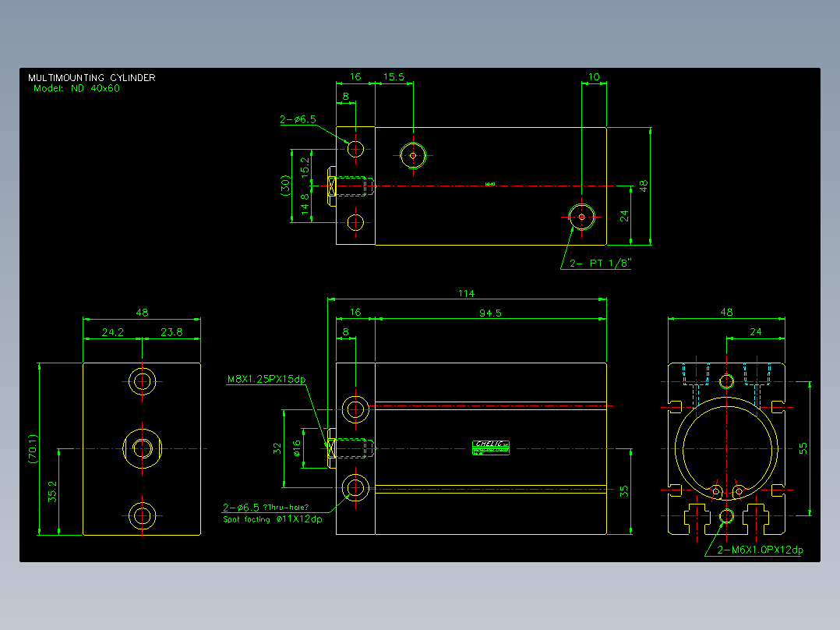Click the MULTIMOUNTING CYLINDER title text
Image resolution: width=840 pixels, height=630 pixels.
[92, 78]
